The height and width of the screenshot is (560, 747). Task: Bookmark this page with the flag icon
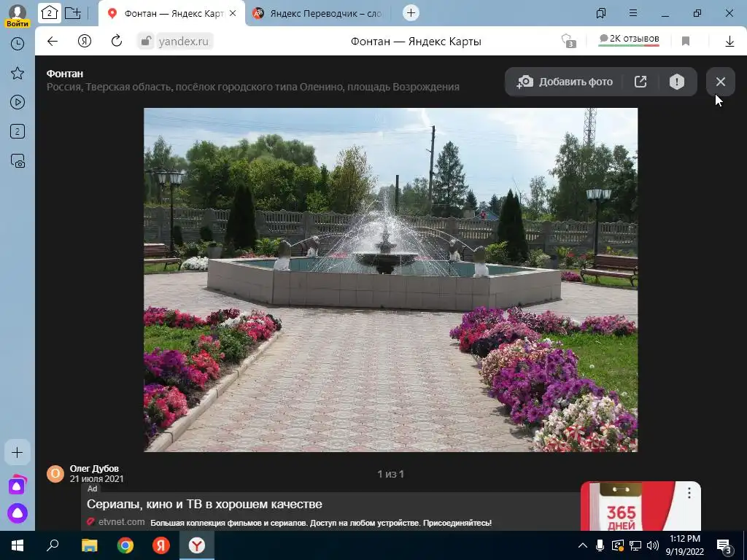(x=686, y=42)
